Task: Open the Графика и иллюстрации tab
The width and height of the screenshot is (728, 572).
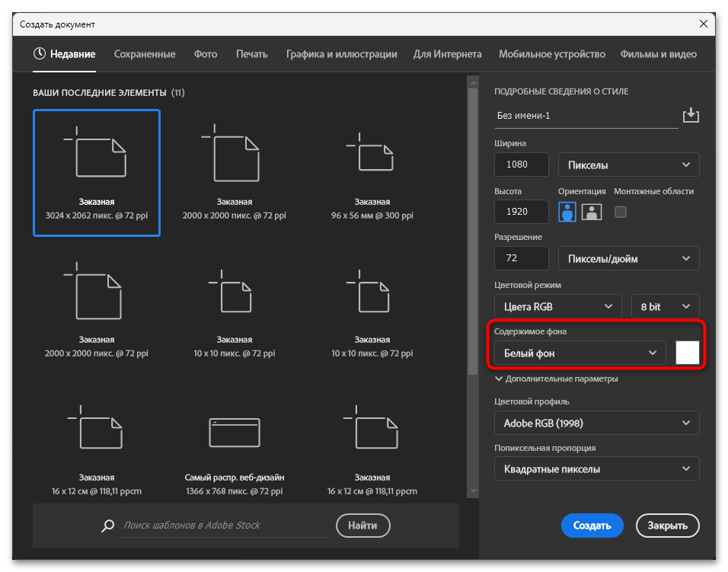Action: [x=342, y=54]
